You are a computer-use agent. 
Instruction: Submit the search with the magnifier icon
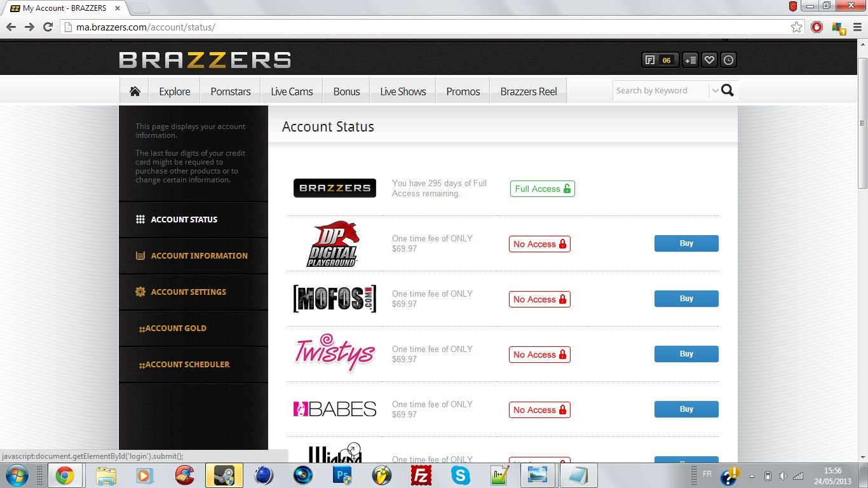click(728, 90)
